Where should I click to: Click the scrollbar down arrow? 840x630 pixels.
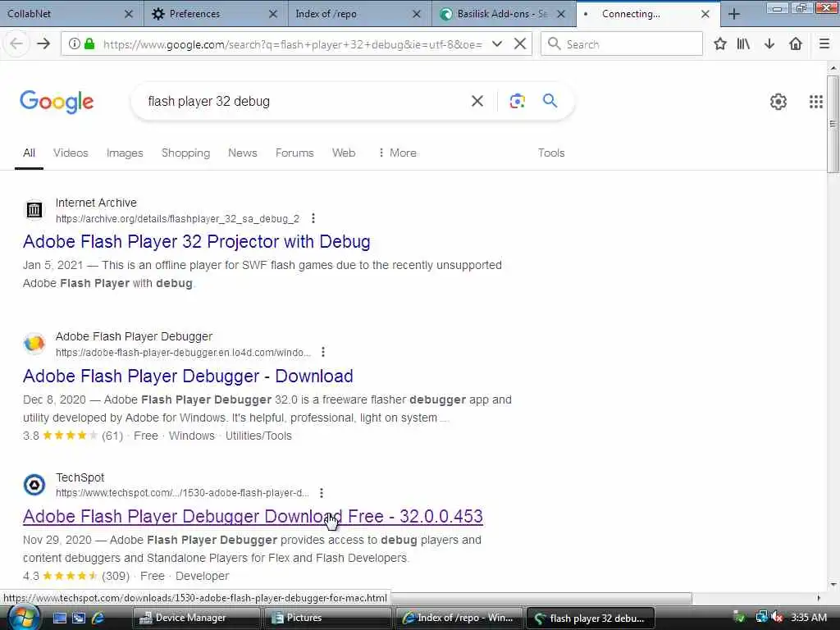click(x=833, y=585)
